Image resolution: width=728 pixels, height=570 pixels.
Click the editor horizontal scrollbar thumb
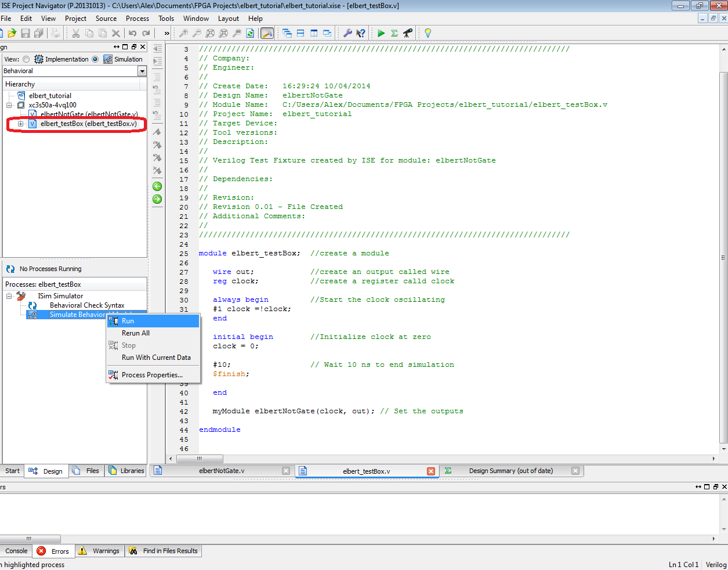coord(200,459)
